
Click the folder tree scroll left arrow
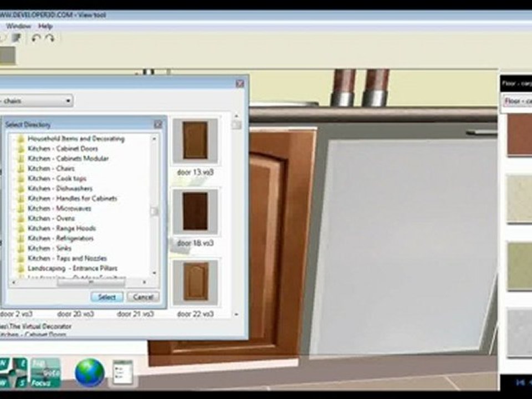pyautogui.click(x=14, y=282)
